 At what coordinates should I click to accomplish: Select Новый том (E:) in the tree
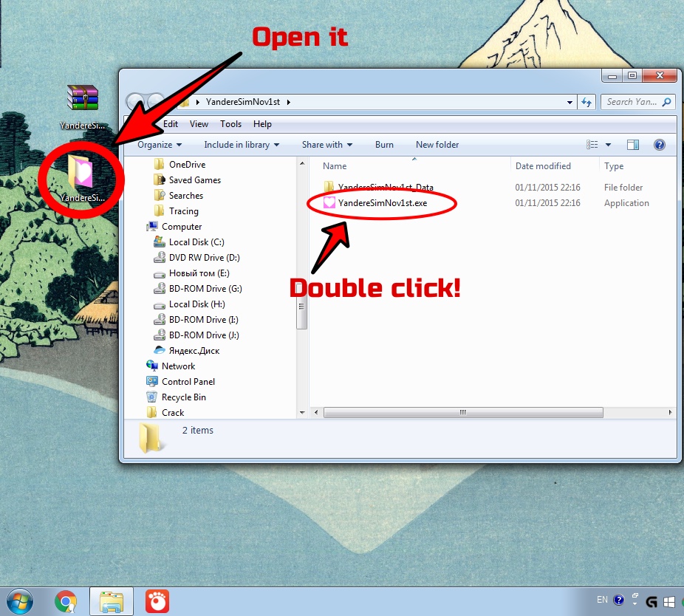(199, 273)
